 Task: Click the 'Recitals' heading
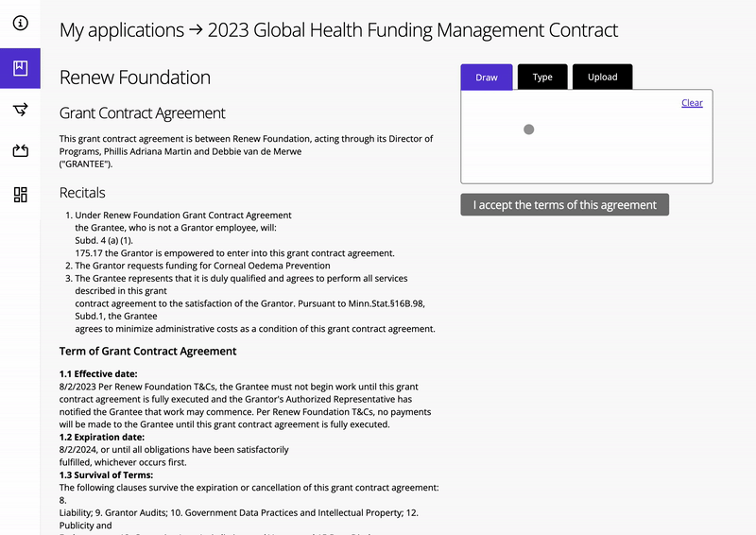(x=82, y=193)
